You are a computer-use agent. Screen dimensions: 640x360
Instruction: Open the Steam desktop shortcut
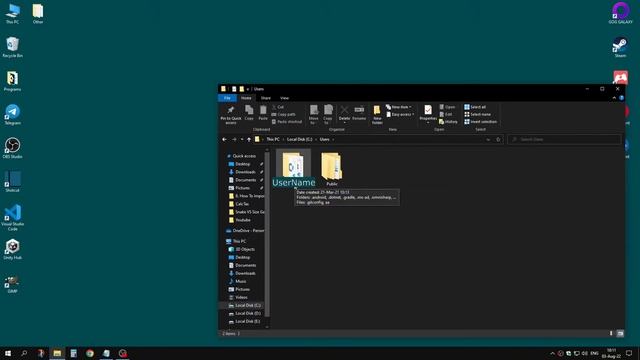click(620, 47)
